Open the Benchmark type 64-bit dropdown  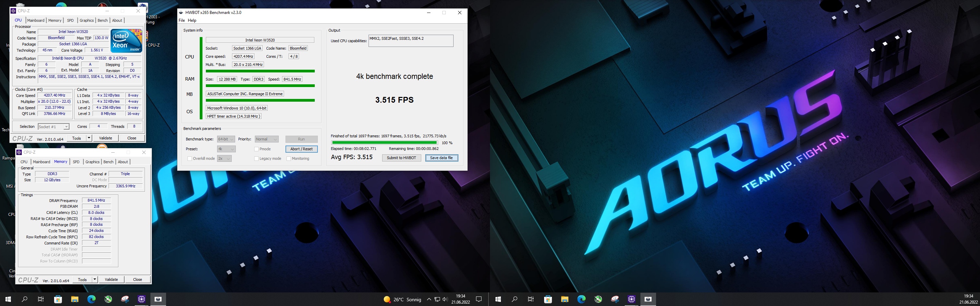(x=226, y=139)
